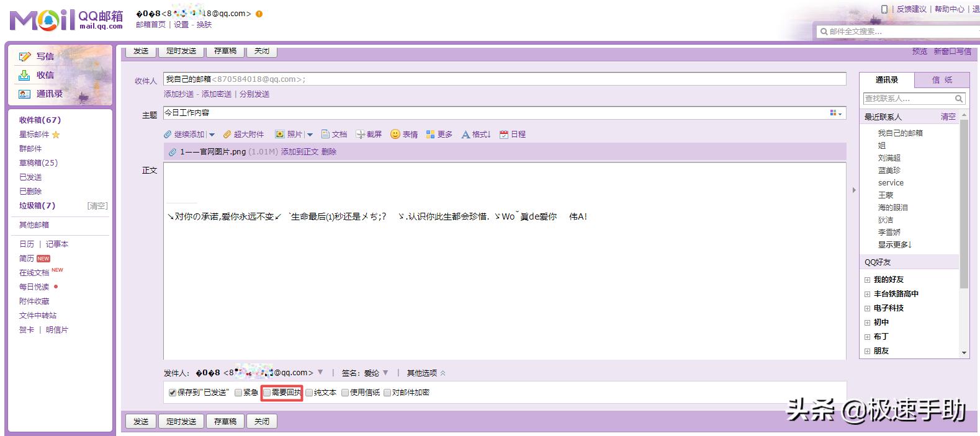This screenshot has width=980, height=436.
Task: Click the bottom 定时发送 button
Action: (181, 422)
